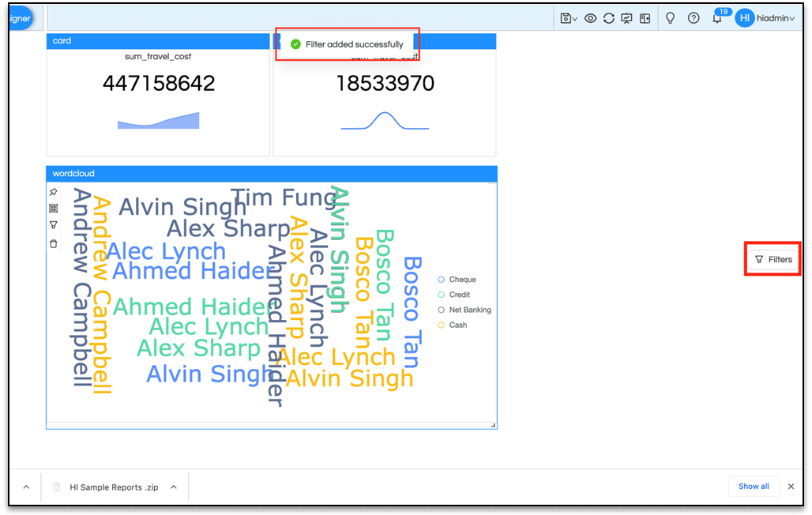The image size is (812, 515).
Task: Click the 18533970 card value
Action: [385, 84]
